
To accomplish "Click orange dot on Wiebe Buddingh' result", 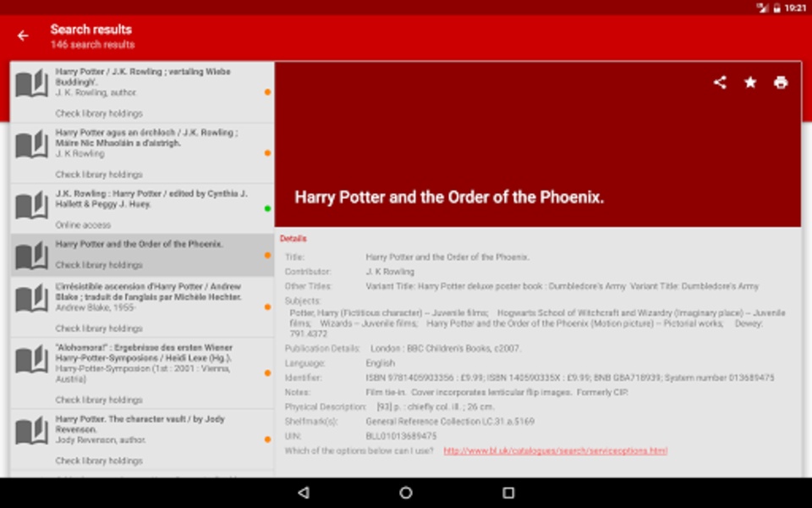I will (268, 92).
